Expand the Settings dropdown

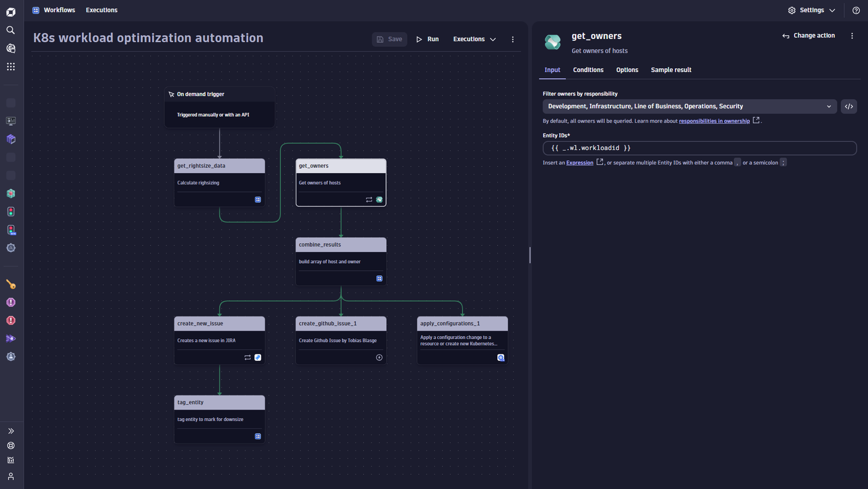812,10
